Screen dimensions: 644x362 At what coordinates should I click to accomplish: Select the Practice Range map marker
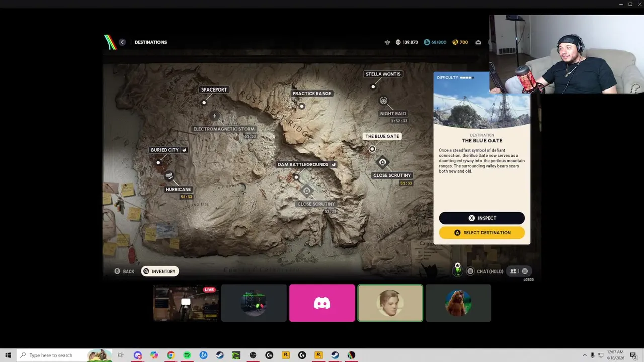point(302,106)
